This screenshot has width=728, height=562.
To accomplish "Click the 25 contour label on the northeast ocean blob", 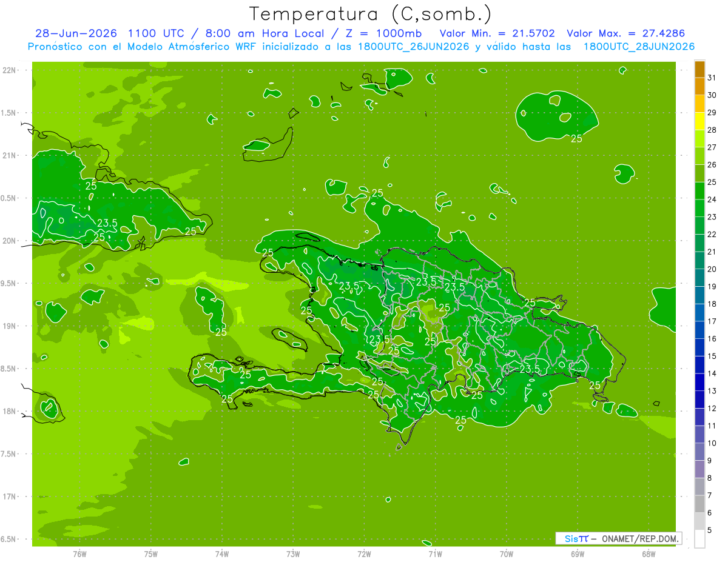I will pos(576,138).
